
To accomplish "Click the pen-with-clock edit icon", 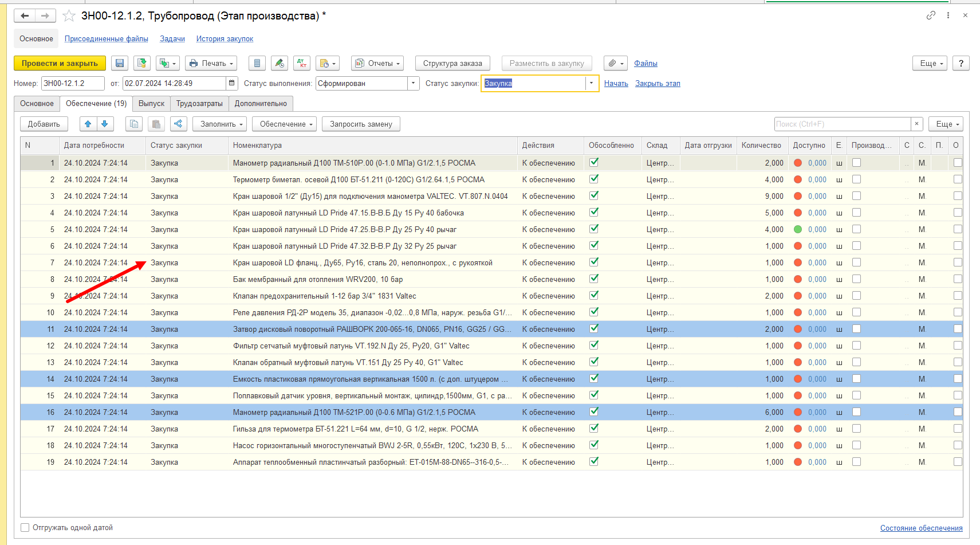I will [280, 63].
